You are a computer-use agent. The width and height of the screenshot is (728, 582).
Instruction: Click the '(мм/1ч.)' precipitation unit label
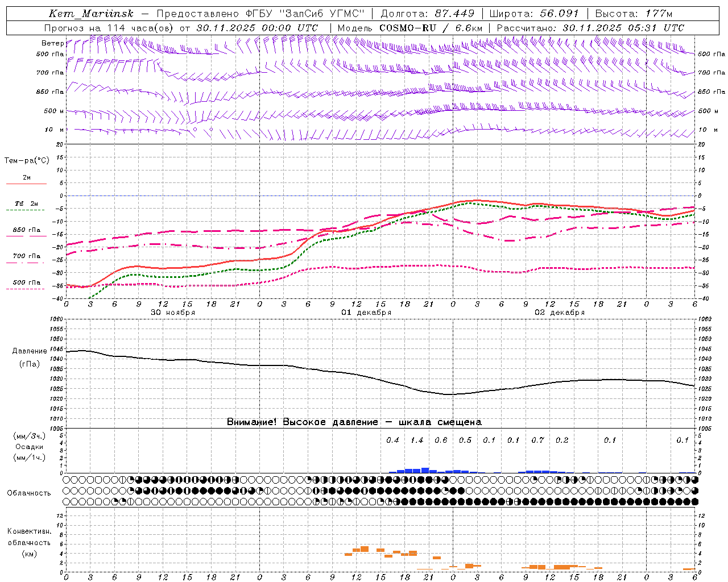click(x=30, y=458)
